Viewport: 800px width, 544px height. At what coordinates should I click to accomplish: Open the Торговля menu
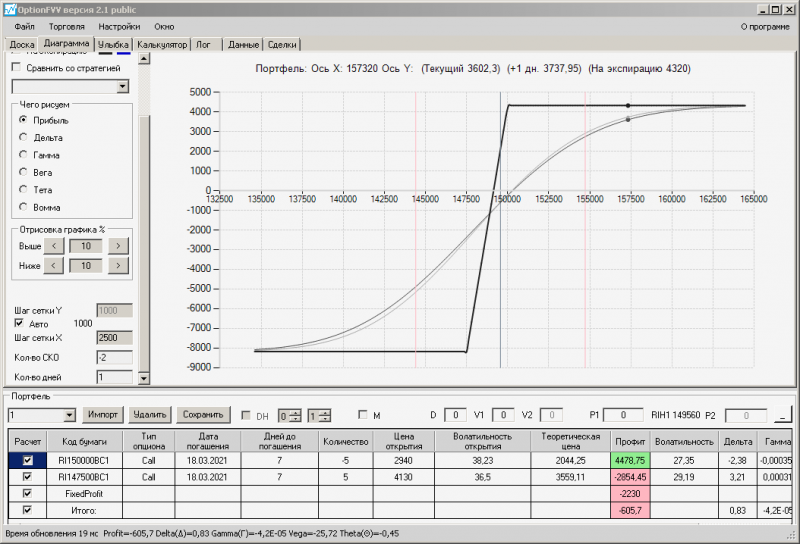click(66, 26)
